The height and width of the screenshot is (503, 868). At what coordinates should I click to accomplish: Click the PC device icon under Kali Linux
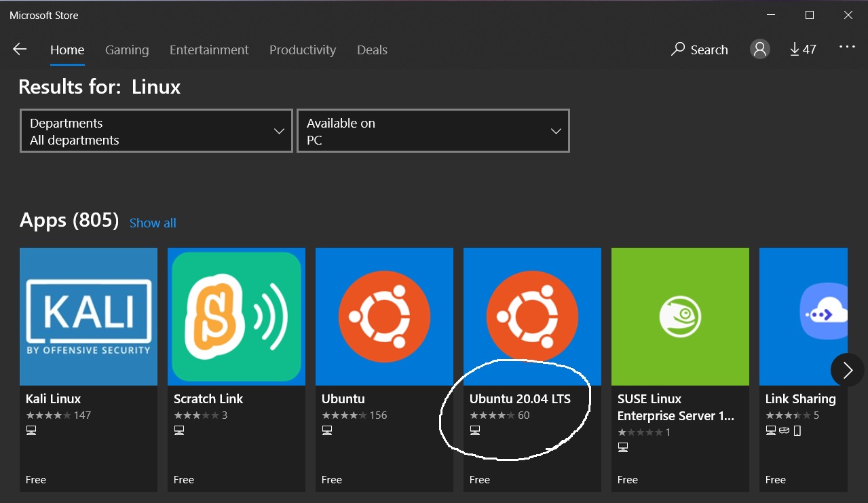31,430
